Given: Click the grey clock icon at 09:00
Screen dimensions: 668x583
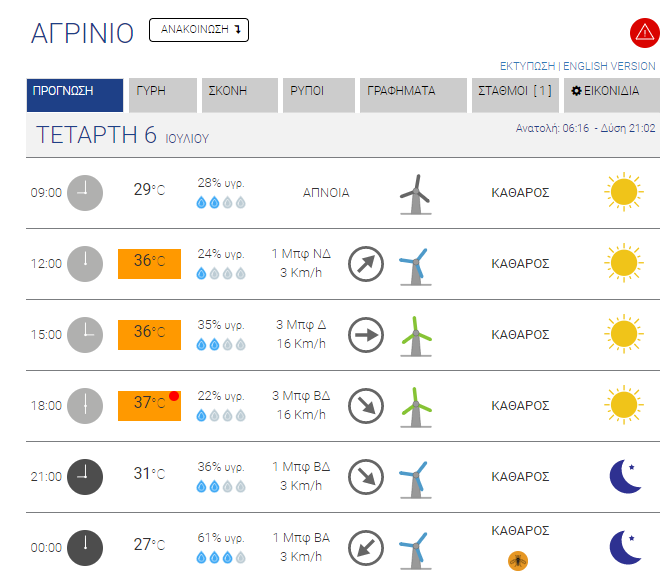Looking at the screenshot, I should 85,192.
